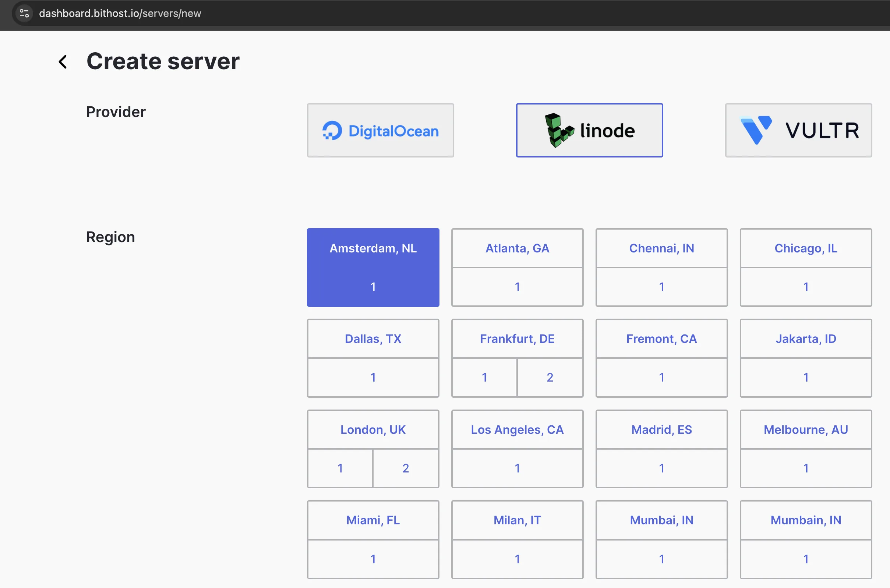Click the URL in the address bar
Viewport: 890px width, 588px height.
pos(120,13)
